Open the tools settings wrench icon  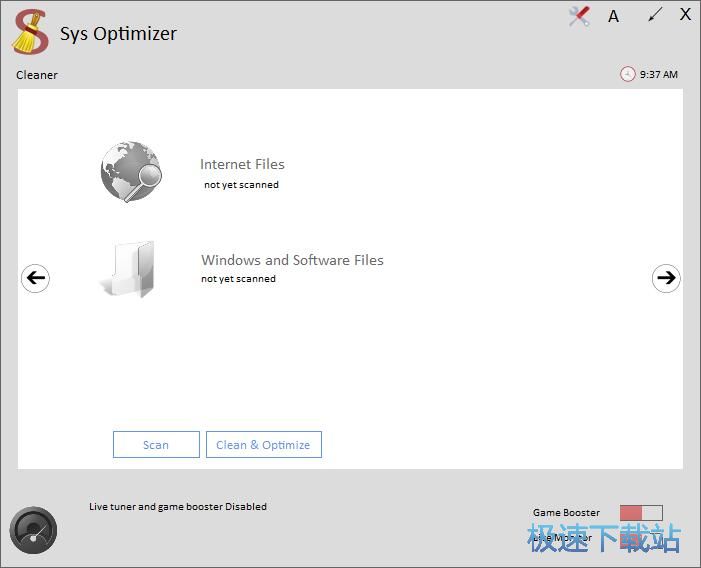click(579, 17)
